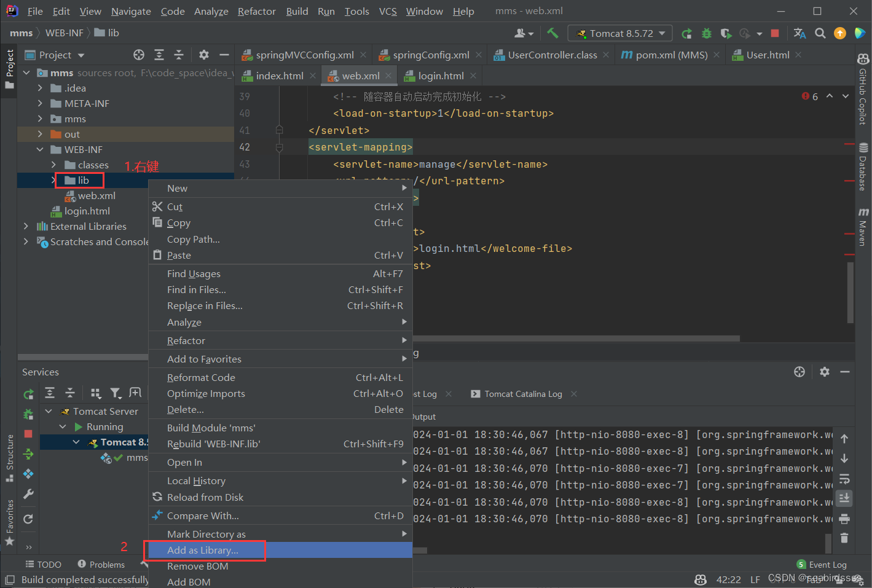Screen dimensions: 872x588
Task: Start debugging with the bug icon
Action: (x=707, y=33)
